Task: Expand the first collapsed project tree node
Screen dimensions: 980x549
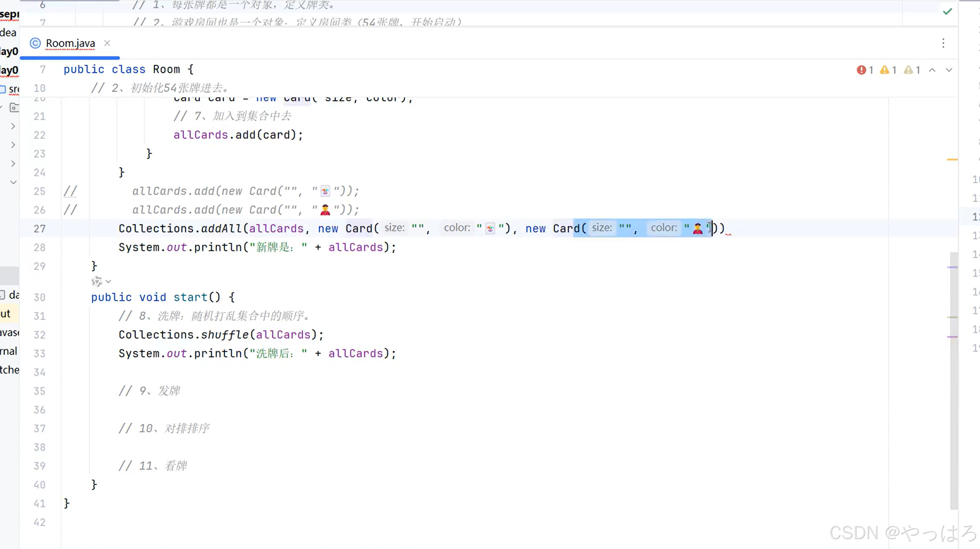Action: point(13,126)
